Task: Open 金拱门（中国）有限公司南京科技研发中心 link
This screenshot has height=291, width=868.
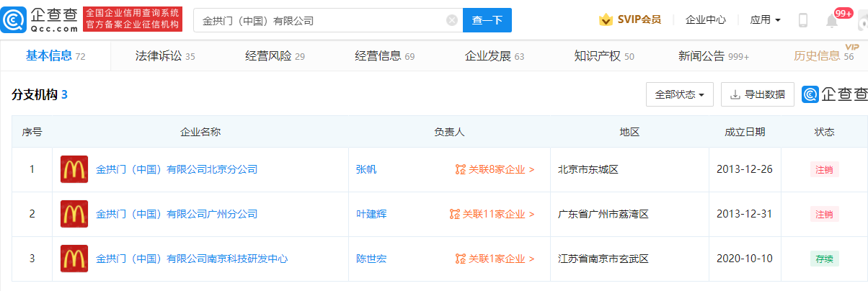Action: coord(192,259)
